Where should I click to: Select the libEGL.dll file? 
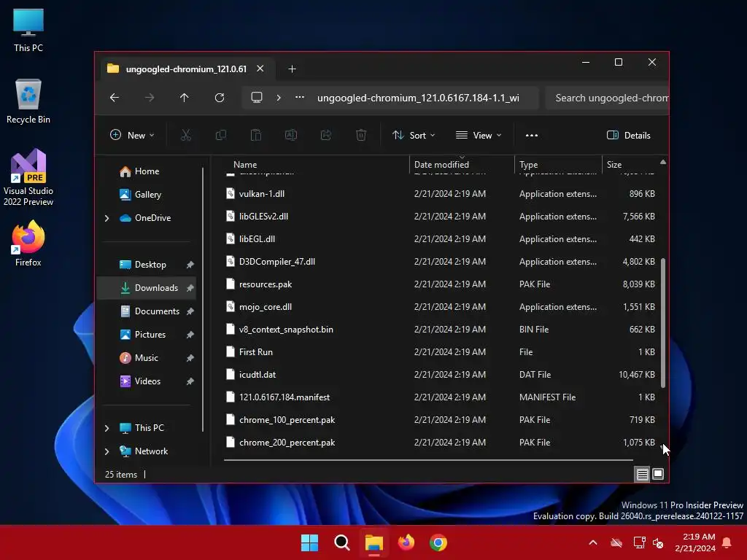441,239
